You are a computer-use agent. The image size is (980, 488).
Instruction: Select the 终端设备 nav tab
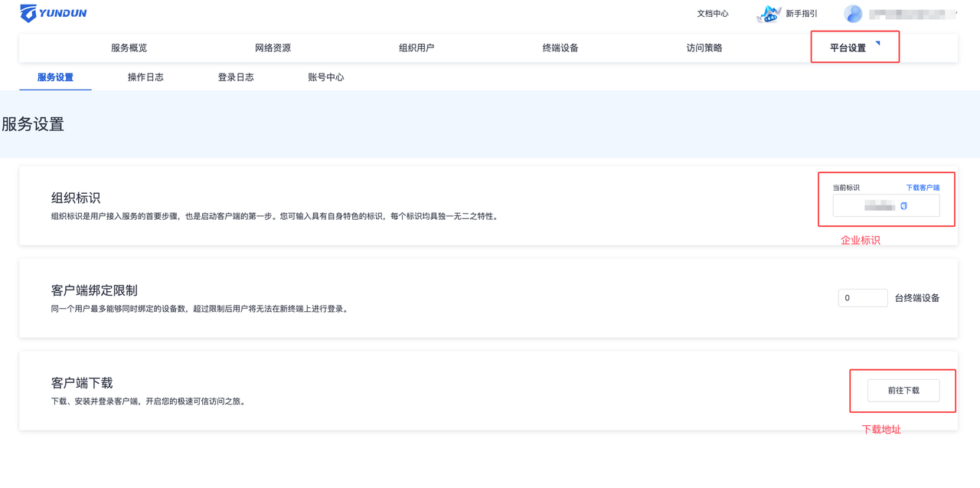click(x=560, y=47)
